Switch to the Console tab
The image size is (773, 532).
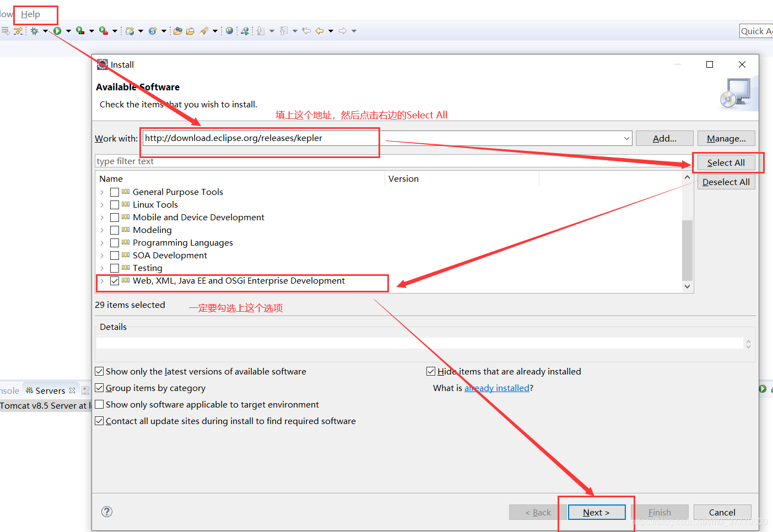click(x=9, y=390)
